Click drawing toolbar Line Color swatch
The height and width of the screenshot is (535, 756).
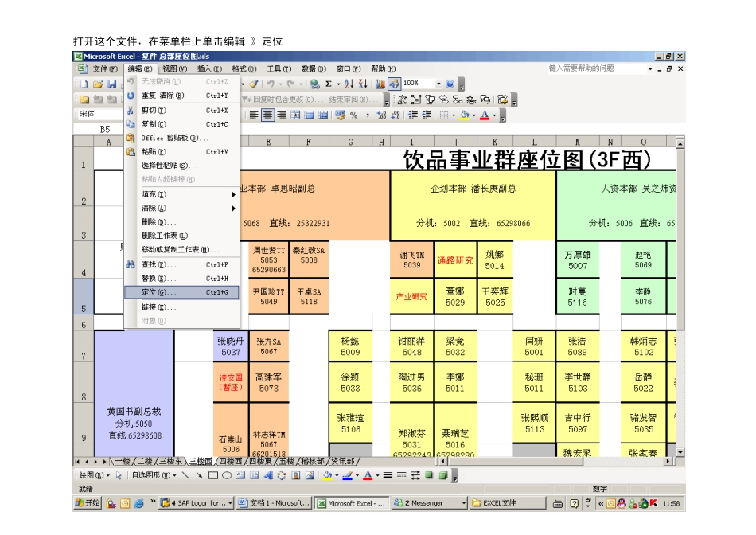(347, 475)
